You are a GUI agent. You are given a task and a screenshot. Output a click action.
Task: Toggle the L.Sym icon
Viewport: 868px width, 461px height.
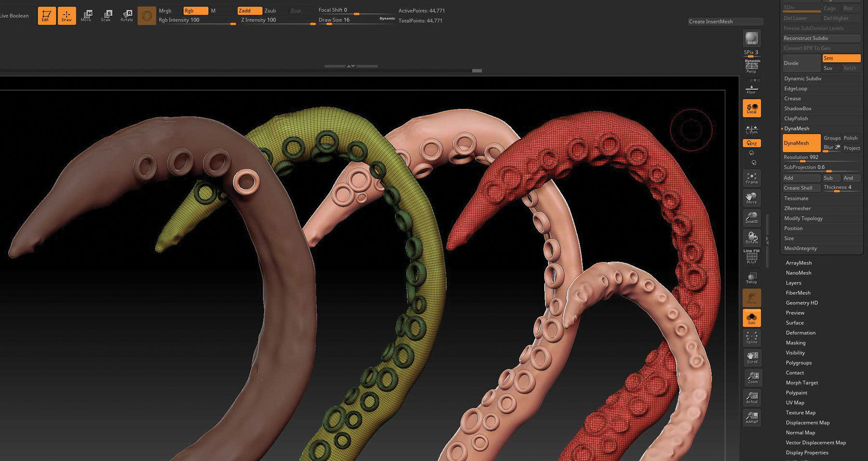tap(752, 130)
